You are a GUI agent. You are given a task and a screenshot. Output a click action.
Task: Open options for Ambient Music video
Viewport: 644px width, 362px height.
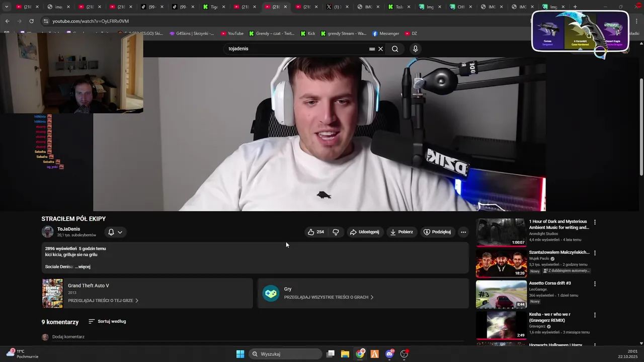point(595,222)
